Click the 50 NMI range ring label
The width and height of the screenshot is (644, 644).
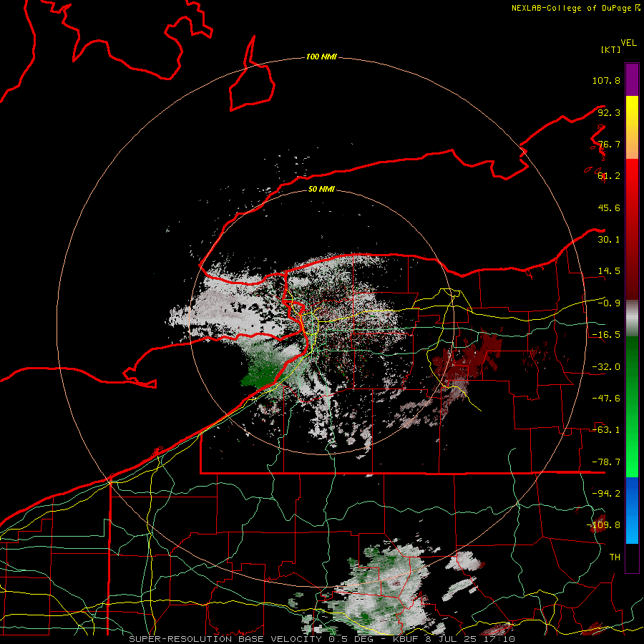[321, 189]
